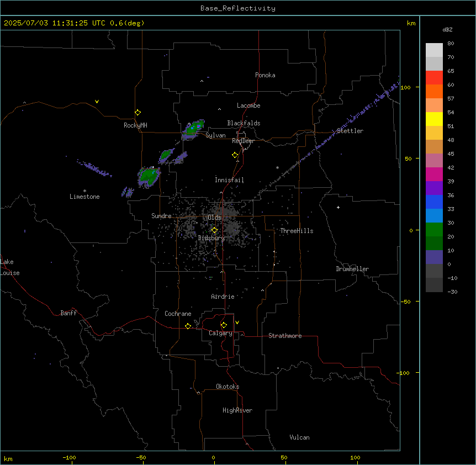Click the Limestone label
Viewport: 476px width, 465px height.
[x=84, y=197]
